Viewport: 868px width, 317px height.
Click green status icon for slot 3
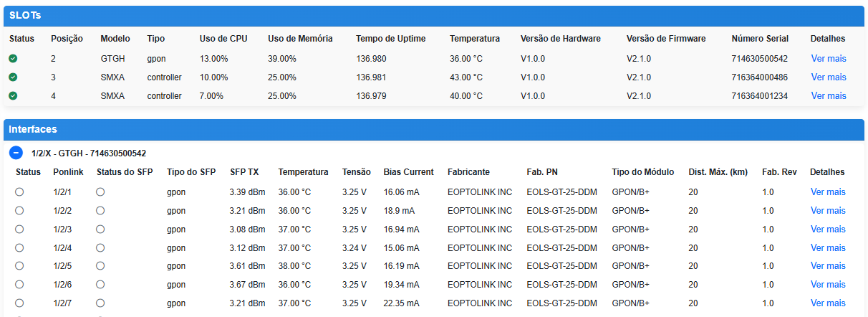click(13, 77)
